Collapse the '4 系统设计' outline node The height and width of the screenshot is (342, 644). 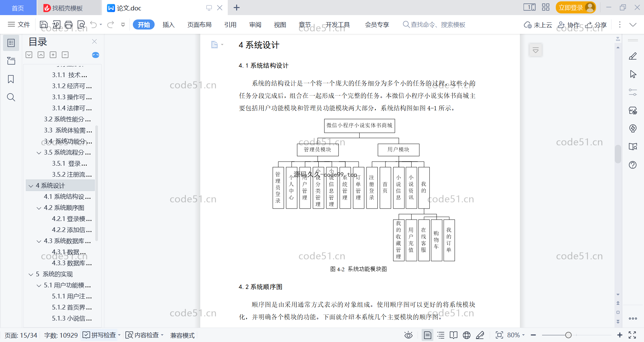pos(31,186)
